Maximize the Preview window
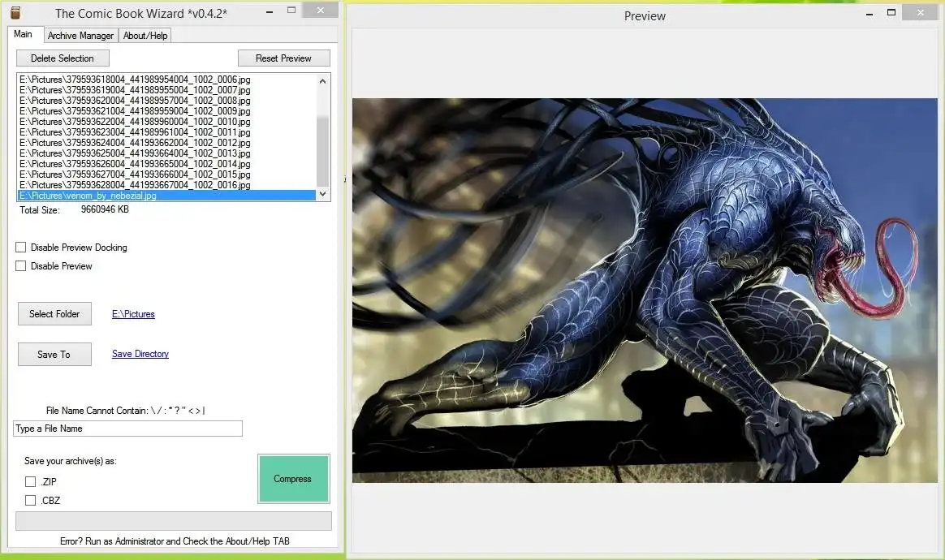 tap(891, 13)
